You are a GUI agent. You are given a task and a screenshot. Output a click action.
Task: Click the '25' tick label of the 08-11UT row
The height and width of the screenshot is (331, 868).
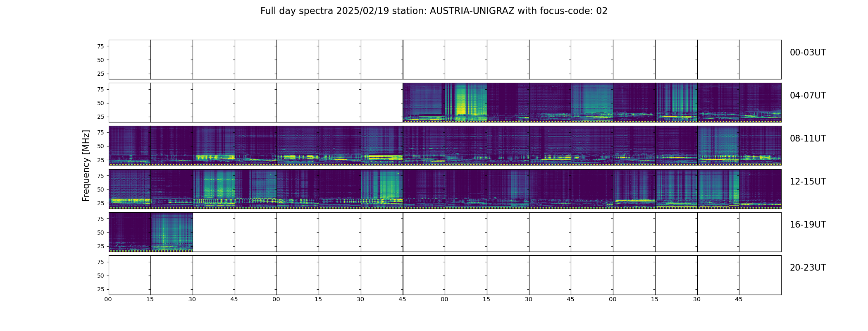[100, 160]
